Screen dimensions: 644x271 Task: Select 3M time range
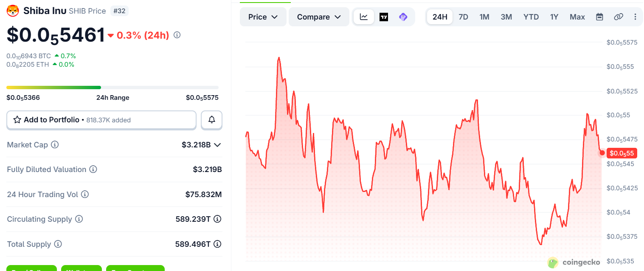click(x=506, y=17)
